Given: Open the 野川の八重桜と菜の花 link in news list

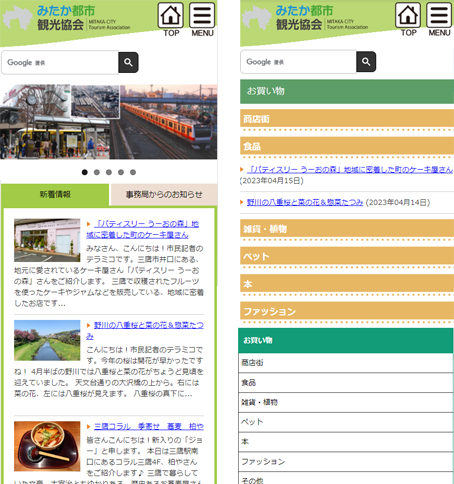Looking at the screenshot, I should pos(145,330).
